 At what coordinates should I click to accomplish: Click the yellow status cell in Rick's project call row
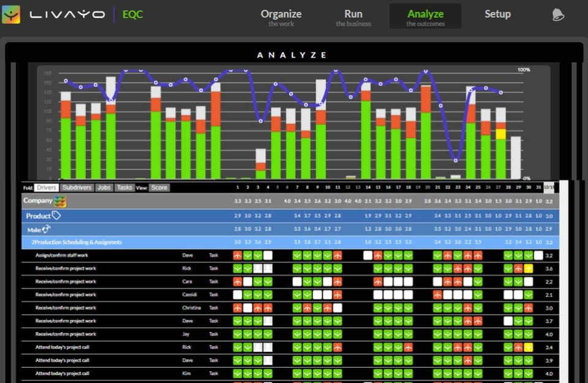[x=527, y=346]
